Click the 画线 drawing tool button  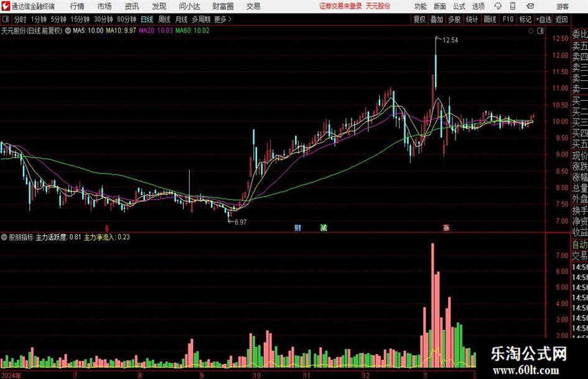tap(490, 19)
